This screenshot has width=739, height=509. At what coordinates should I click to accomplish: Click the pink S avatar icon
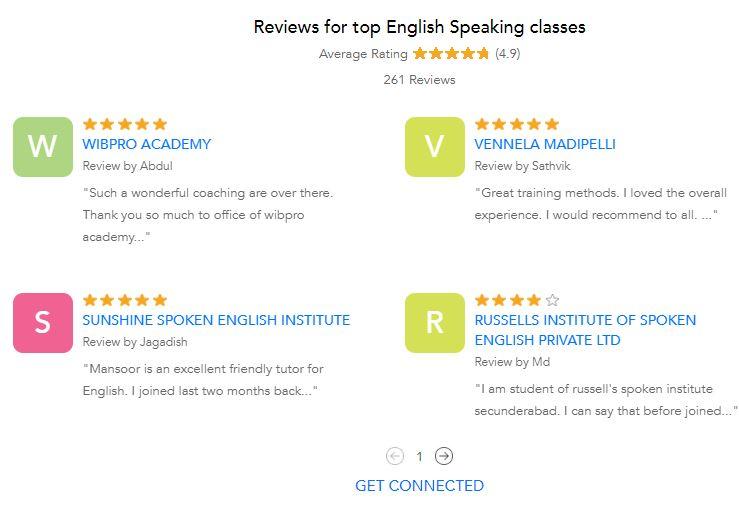pyautogui.click(x=43, y=323)
